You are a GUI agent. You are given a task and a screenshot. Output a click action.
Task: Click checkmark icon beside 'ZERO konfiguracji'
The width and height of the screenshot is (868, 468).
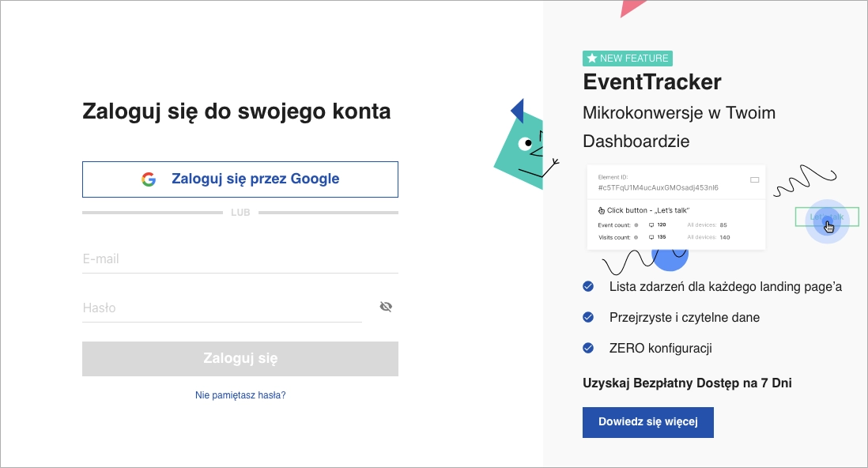coord(588,348)
